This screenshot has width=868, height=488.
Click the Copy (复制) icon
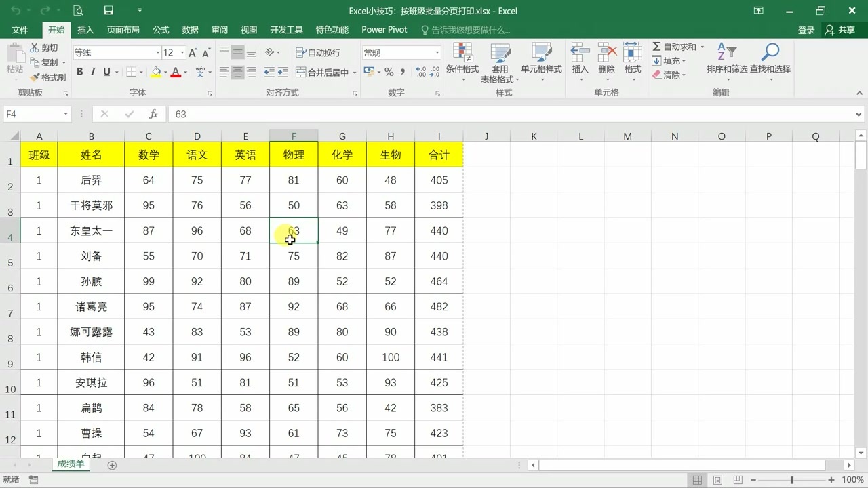[x=35, y=62]
